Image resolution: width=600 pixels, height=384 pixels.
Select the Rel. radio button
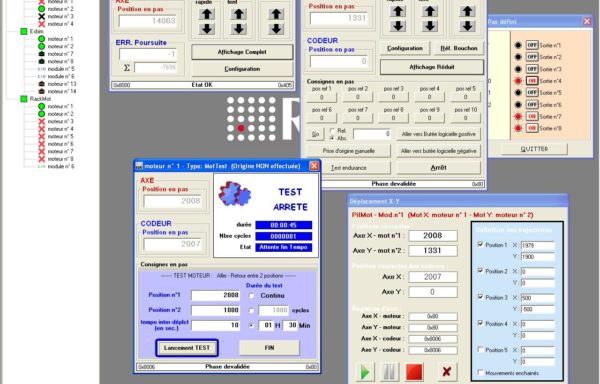point(332,131)
